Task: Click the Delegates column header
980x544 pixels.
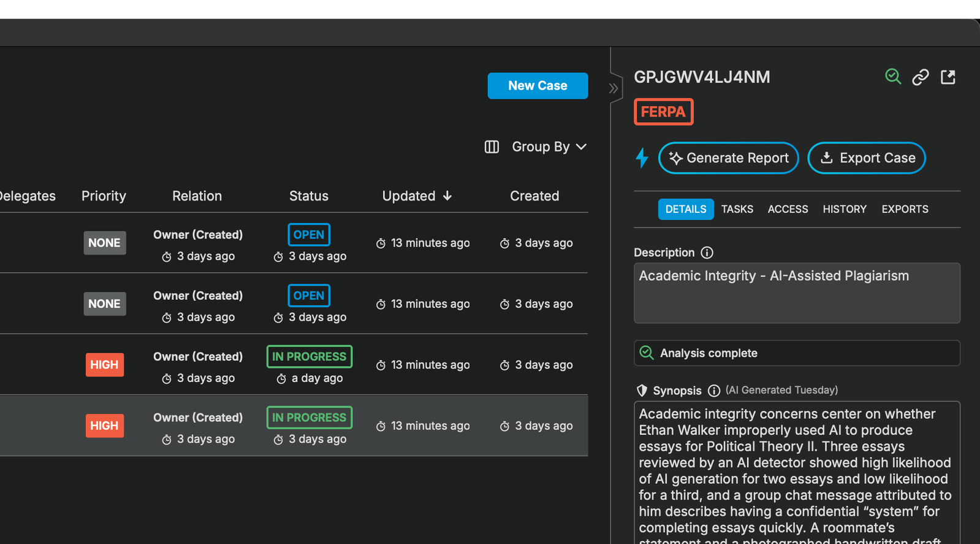Action: 27,196
